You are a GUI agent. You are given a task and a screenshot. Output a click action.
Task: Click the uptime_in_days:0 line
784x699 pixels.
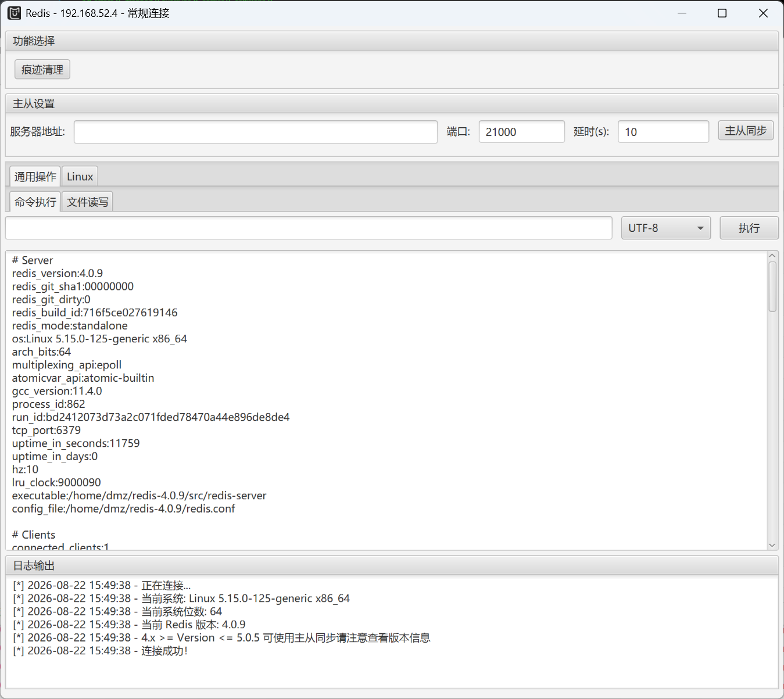(55, 457)
